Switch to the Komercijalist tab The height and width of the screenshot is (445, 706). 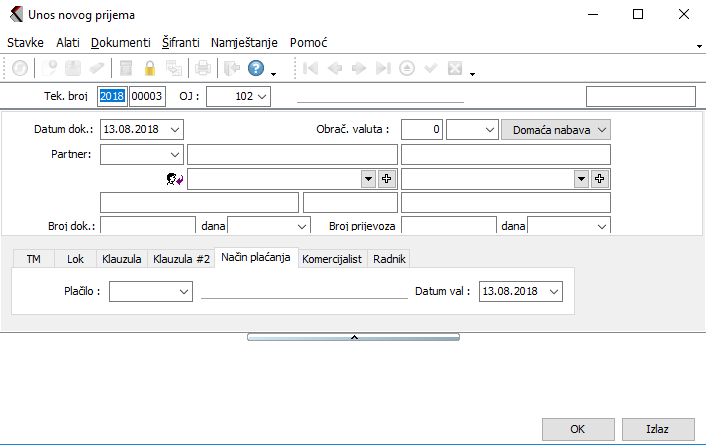pyautogui.click(x=333, y=258)
